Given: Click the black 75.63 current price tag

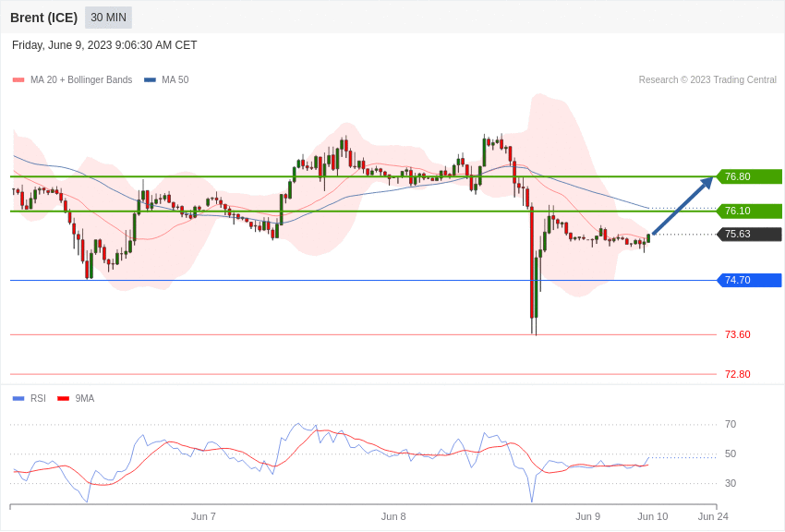Looking at the screenshot, I should point(750,235).
